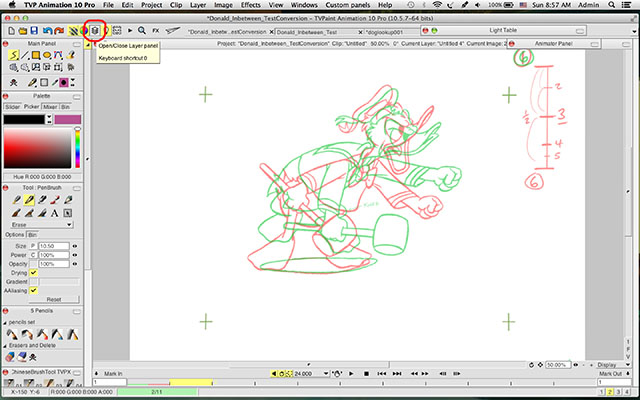Screen dimensions: 640x400
Task: Choose the blue eraser in Erasers and Delete
Action: pyautogui.click(x=22, y=357)
